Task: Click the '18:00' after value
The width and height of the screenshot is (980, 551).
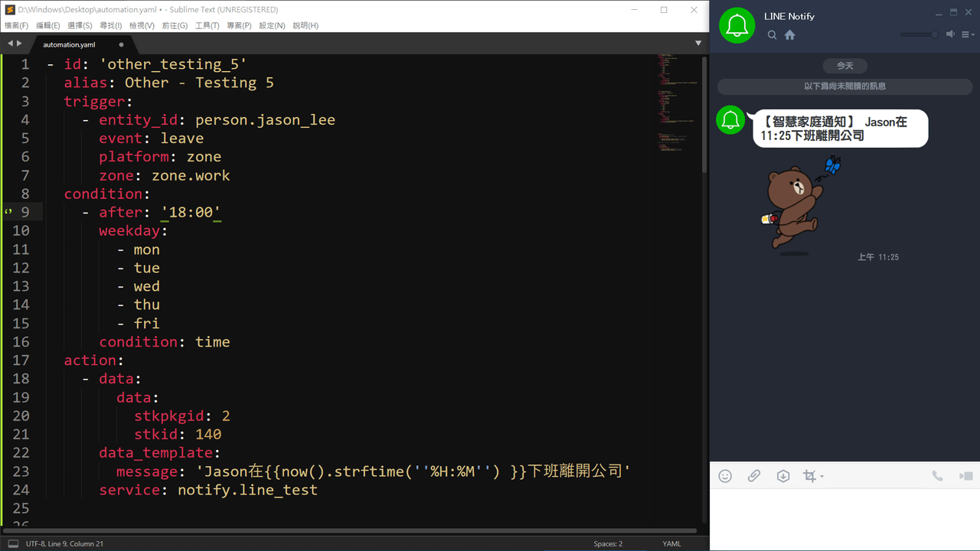Action: 191,212
